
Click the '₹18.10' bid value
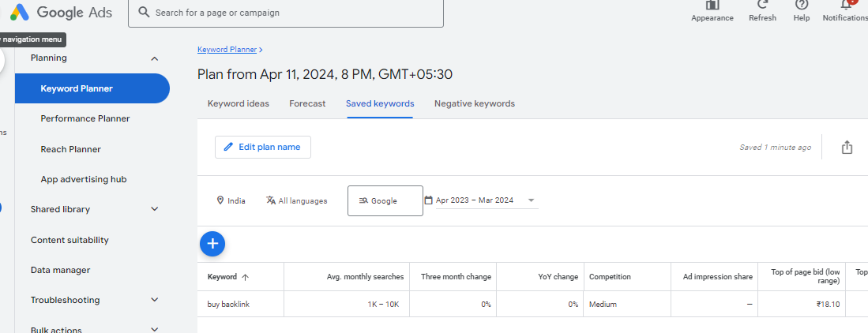point(829,305)
